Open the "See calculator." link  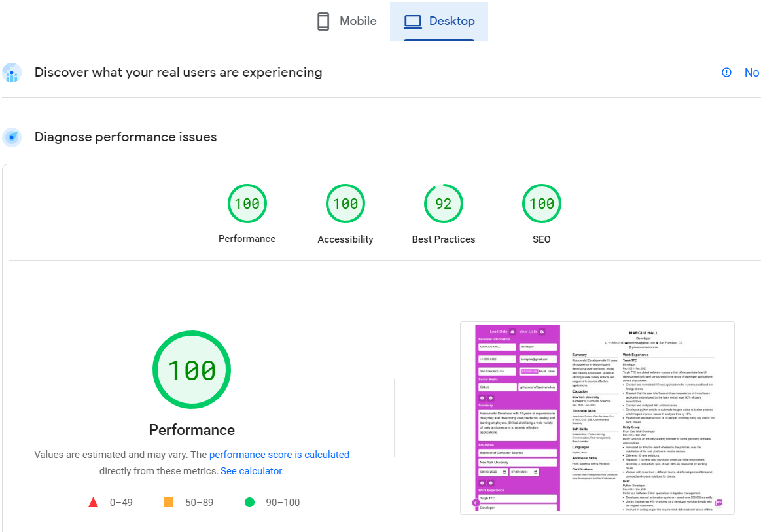252,471
